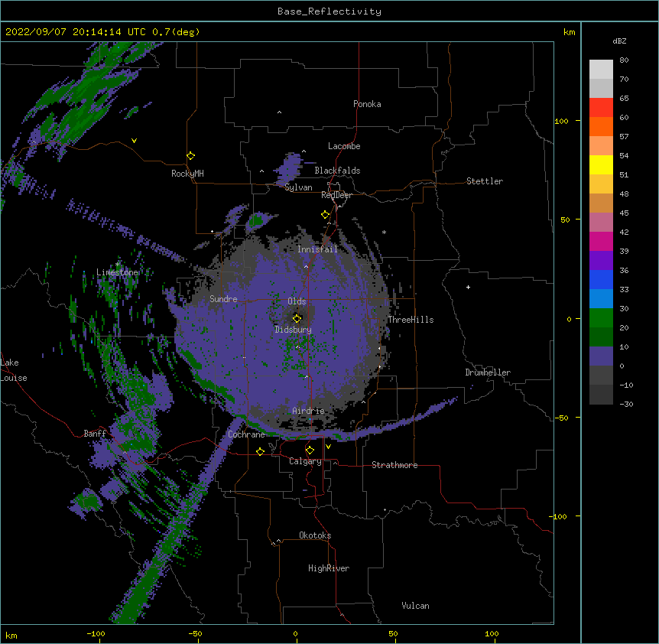Image resolution: width=659 pixels, height=644 pixels.
Task: Click the yellow 54 dBZ legend swatch
Action: click(601, 164)
